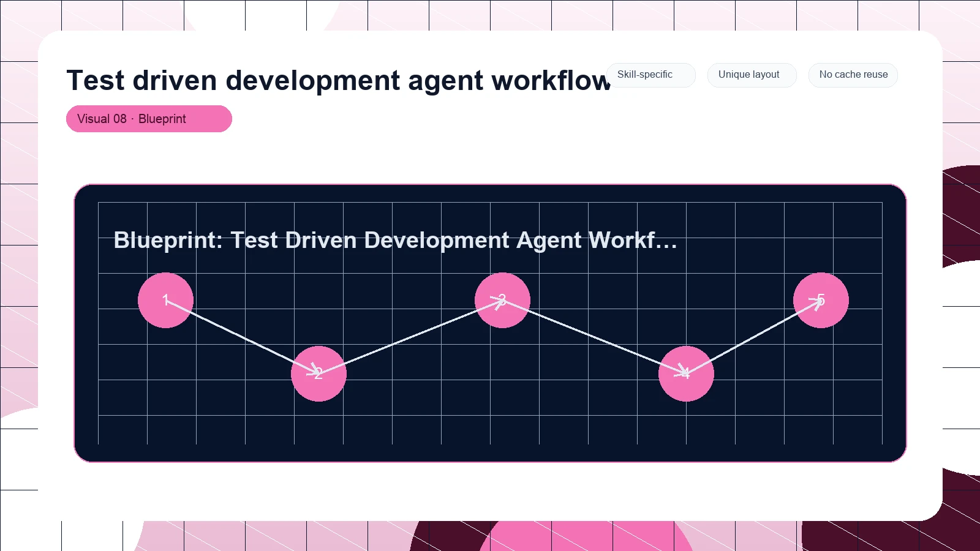
Task: Select the Visual 08 · Blueprint badge
Action: (x=149, y=119)
